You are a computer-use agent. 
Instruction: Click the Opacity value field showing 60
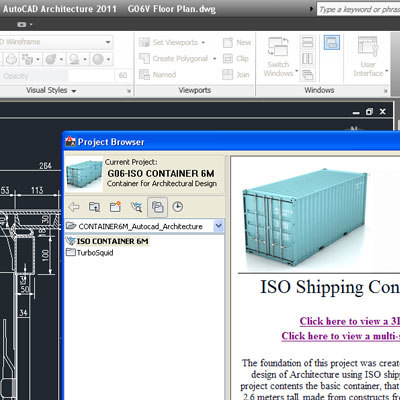point(122,76)
